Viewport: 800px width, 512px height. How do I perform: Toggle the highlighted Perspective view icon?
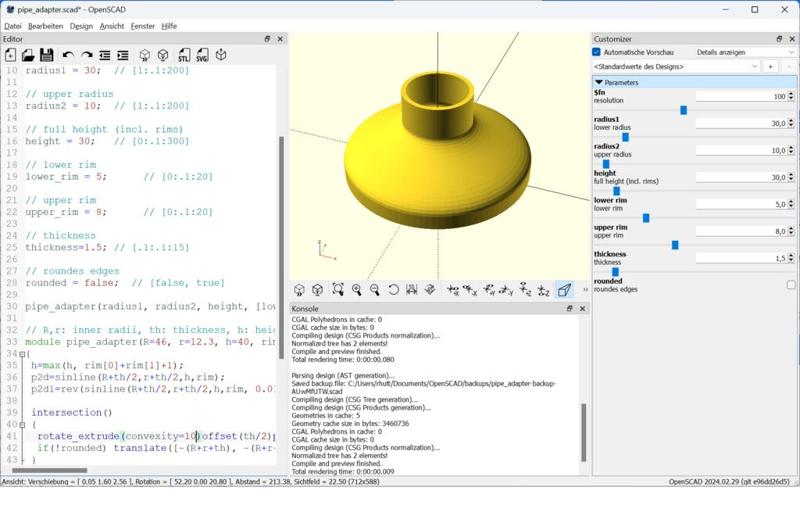coord(564,290)
